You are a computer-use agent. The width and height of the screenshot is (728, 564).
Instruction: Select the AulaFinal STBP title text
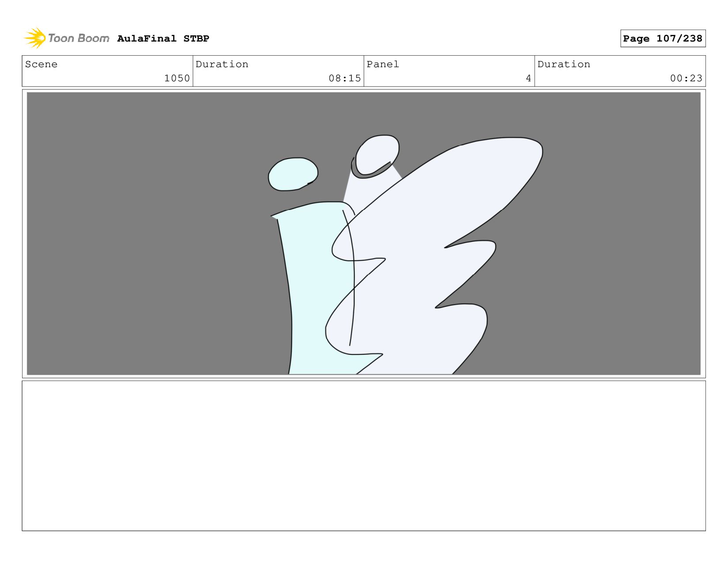tap(163, 38)
